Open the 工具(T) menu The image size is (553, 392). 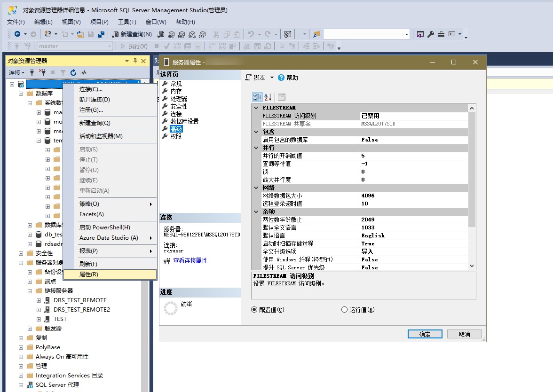point(127,22)
